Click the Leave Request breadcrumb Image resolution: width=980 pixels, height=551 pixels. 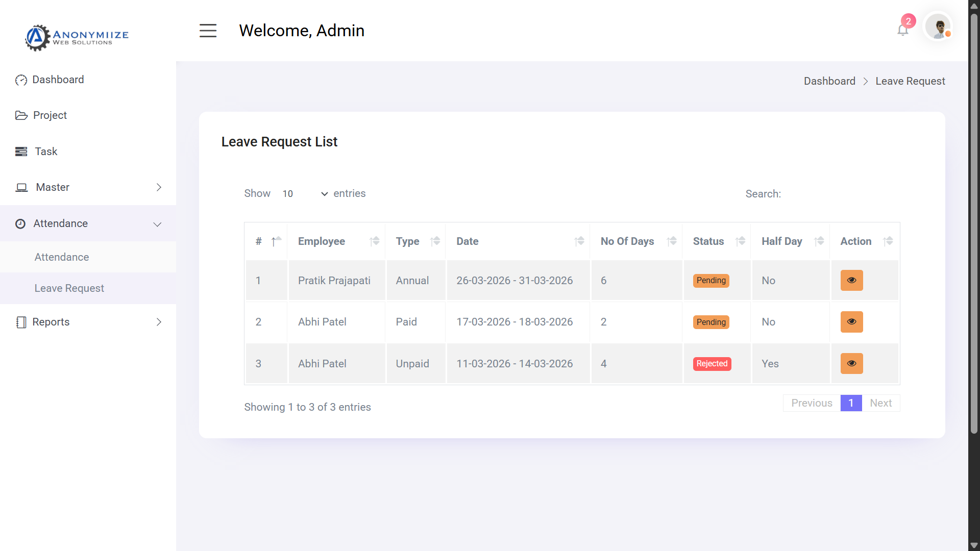click(x=910, y=81)
